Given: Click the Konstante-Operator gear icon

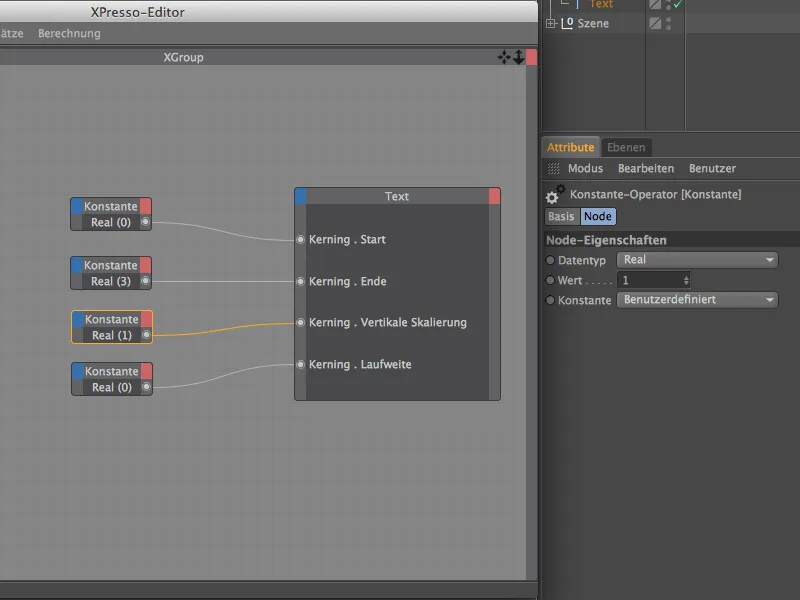Looking at the screenshot, I should (555, 194).
